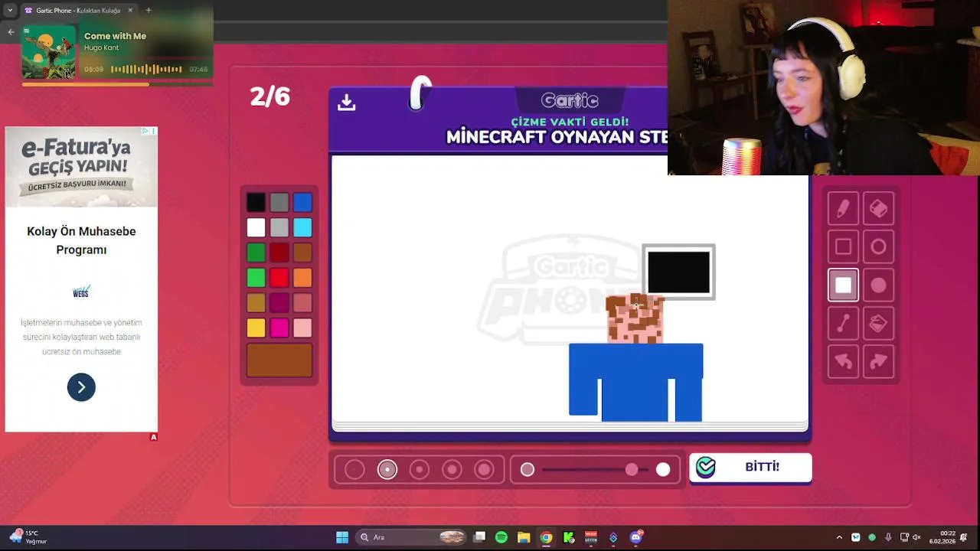Select the filled ellipse shape tool

click(x=878, y=285)
